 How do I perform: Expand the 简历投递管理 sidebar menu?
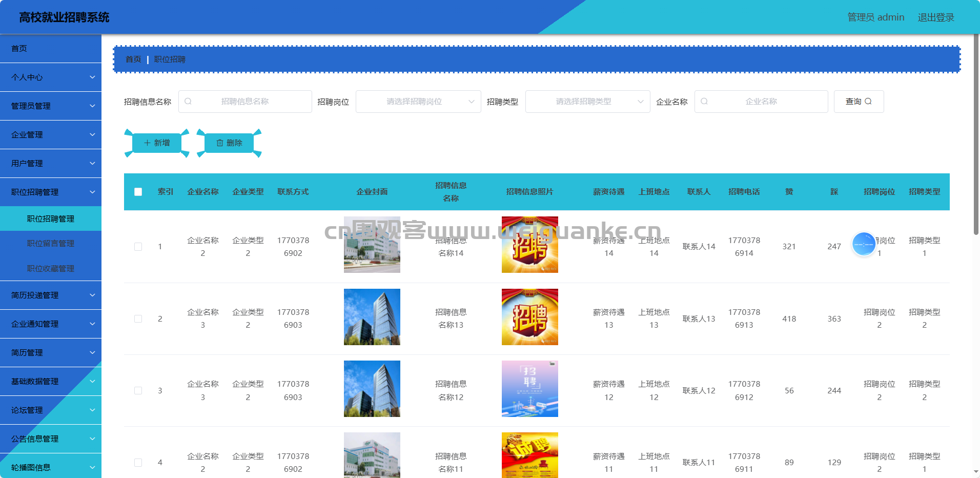[51, 295]
